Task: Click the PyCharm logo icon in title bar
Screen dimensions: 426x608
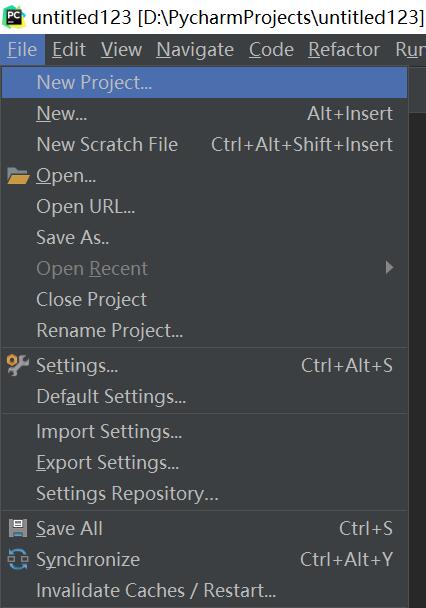Action: [14, 17]
